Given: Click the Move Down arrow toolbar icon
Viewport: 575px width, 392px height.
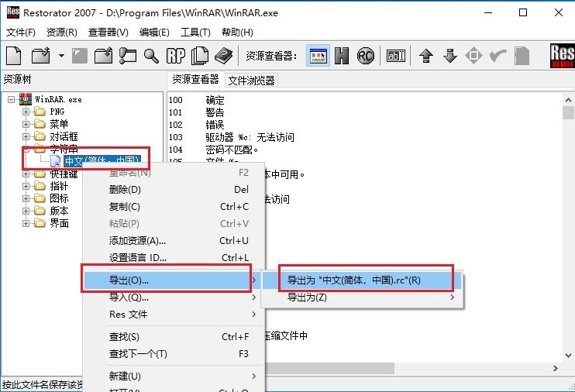Looking at the screenshot, I should (x=450, y=56).
